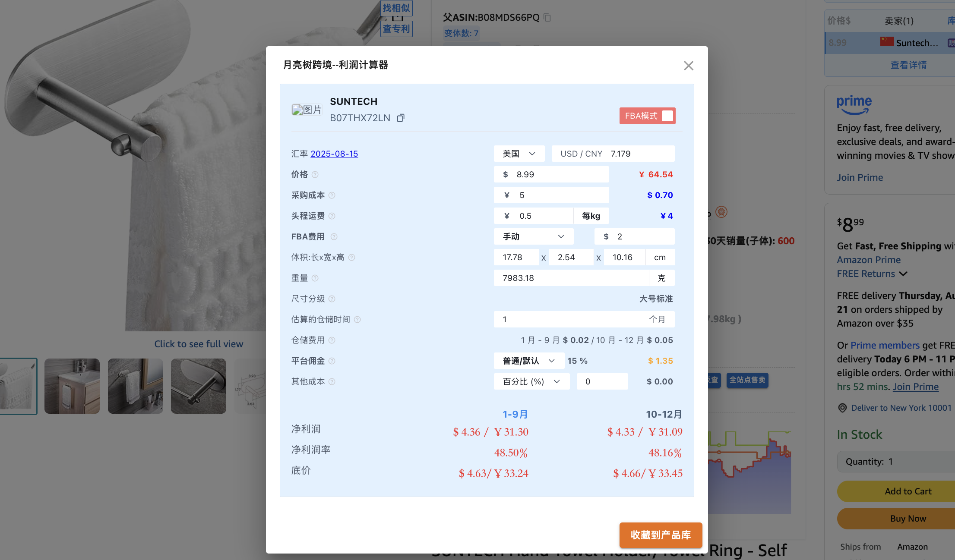This screenshot has height=560, width=955.
Task: Open the 百分比 (%) other-cost dropdown
Action: pos(531,382)
